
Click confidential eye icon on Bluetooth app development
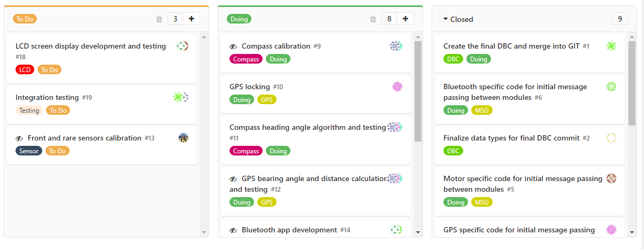[x=233, y=230]
